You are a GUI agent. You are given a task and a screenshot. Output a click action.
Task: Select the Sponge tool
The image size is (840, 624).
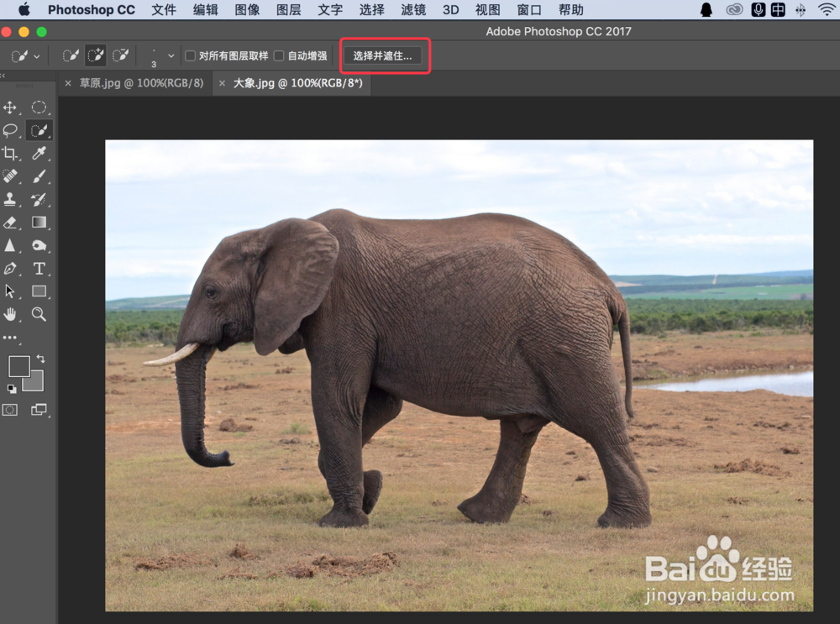(39, 245)
